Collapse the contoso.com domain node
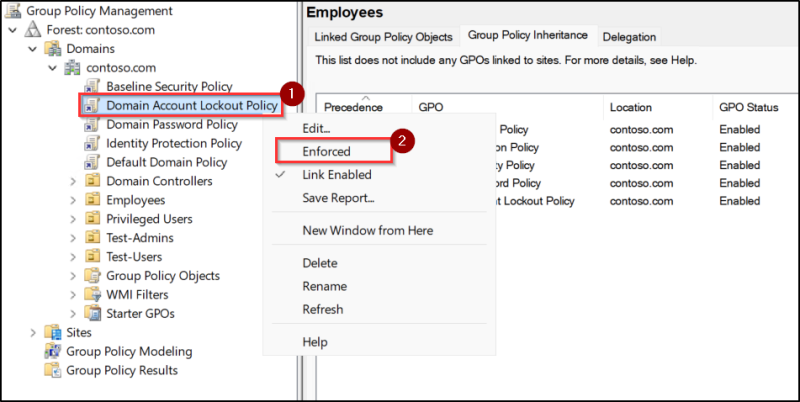The height and width of the screenshot is (402, 800). (x=53, y=68)
